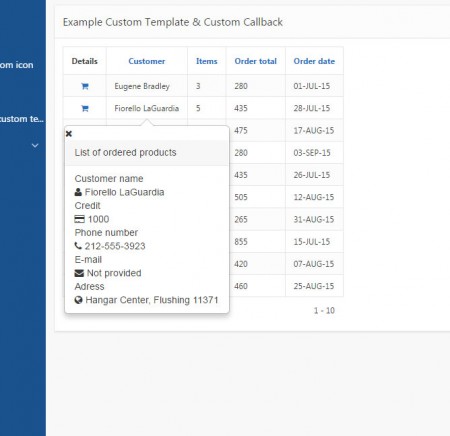Click phone number 212-555-3923 in popover
The height and width of the screenshot is (436, 450).
click(115, 246)
